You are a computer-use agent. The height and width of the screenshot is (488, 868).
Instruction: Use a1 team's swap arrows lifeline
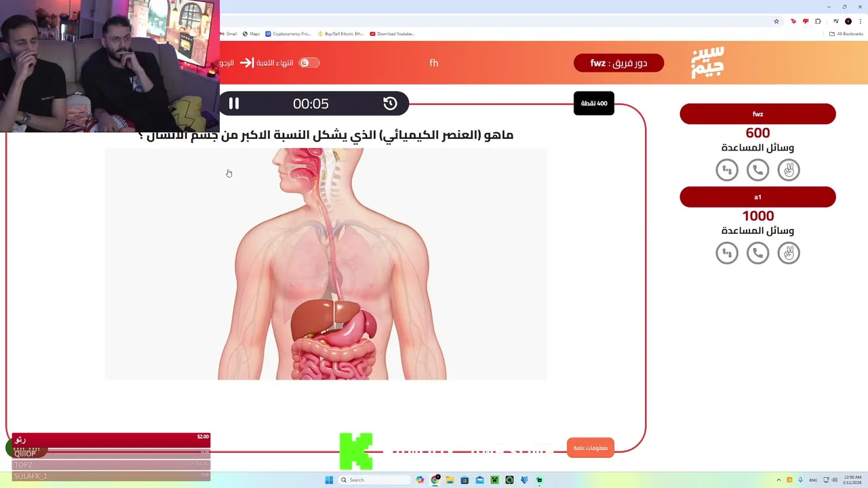click(727, 253)
